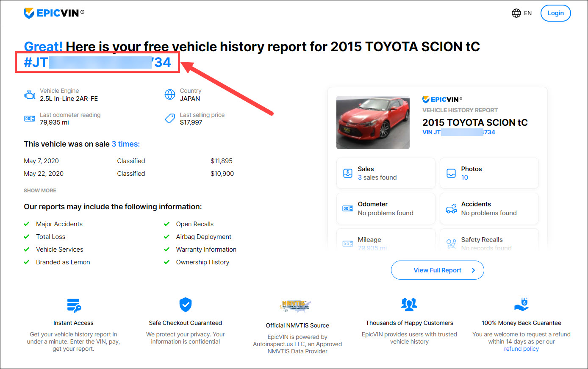Open the red Scion tC car photo
Screen dimensions: 588x369
click(x=373, y=122)
